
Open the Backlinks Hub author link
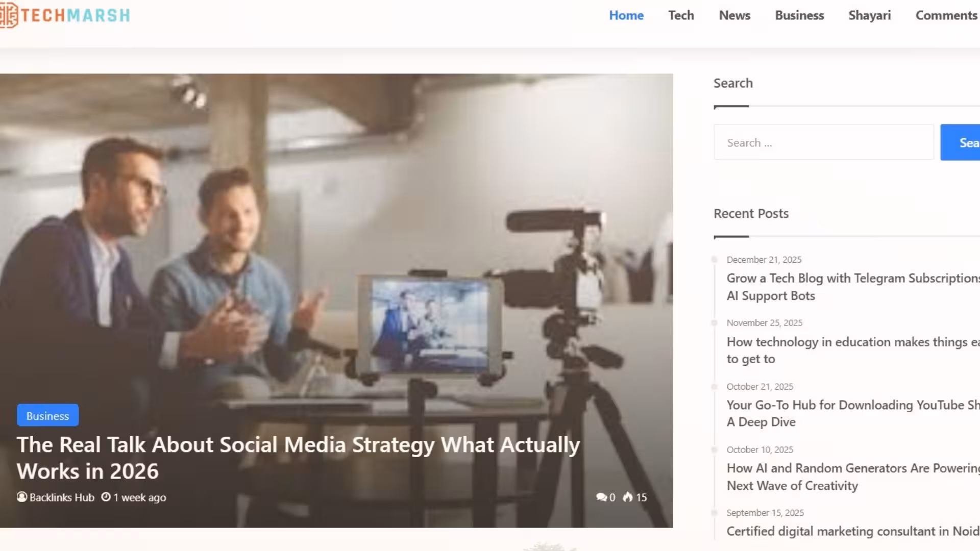coord(62,497)
